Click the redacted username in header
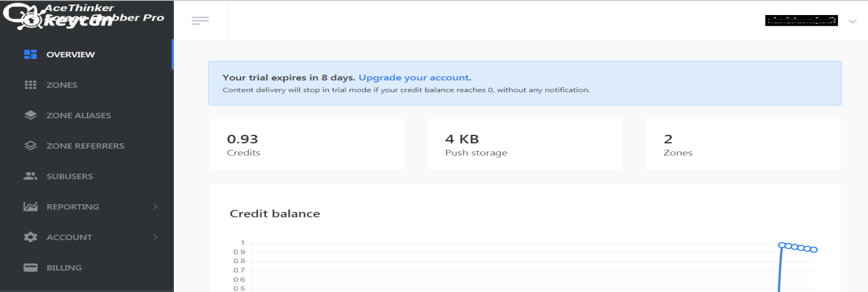The image size is (868, 292). [801, 20]
